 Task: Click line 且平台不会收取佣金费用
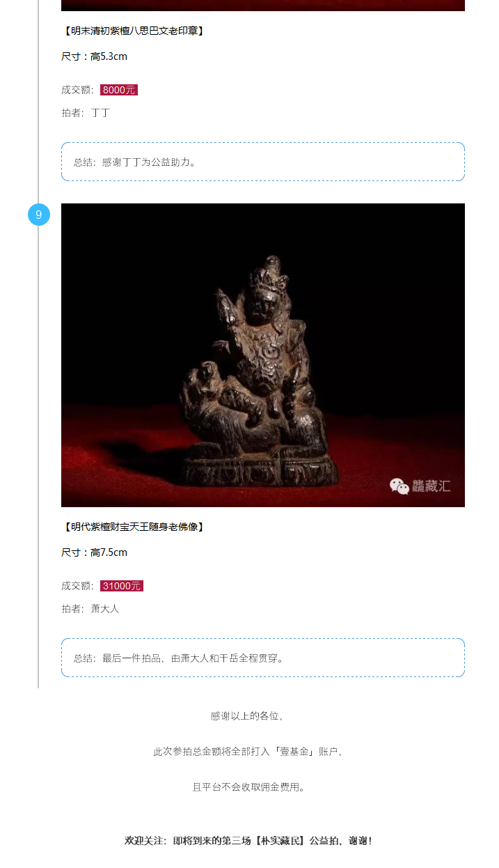[248, 787]
